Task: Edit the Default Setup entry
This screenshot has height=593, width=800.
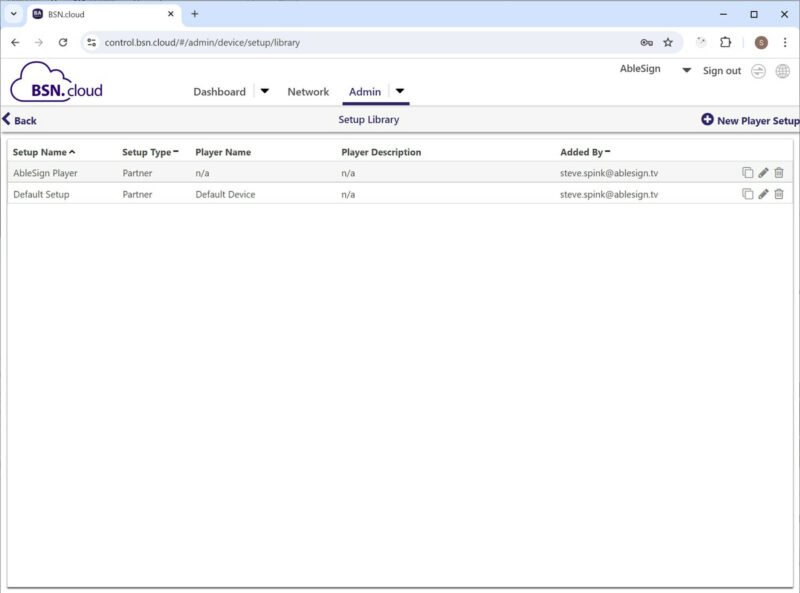Action: [763, 194]
